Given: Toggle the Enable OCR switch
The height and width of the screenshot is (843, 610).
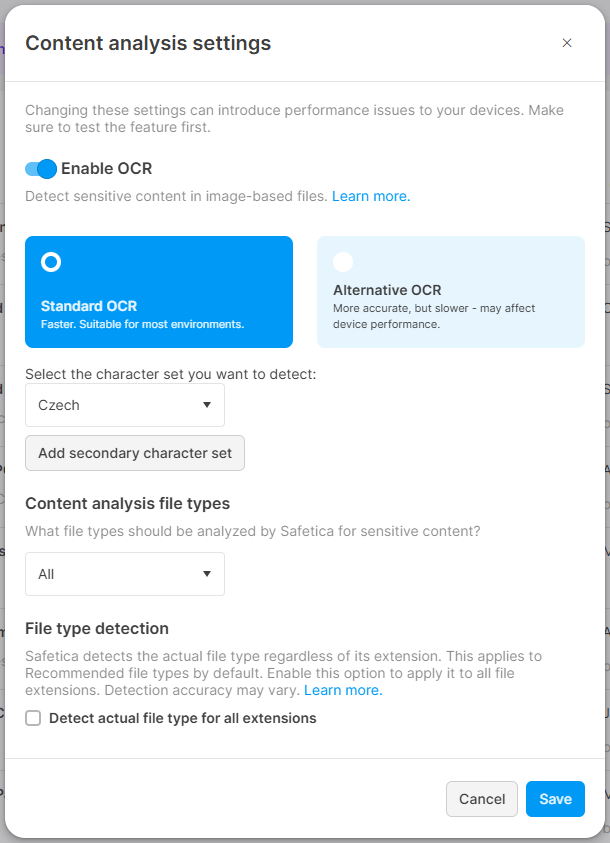Looking at the screenshot, I should coord(41,169).
